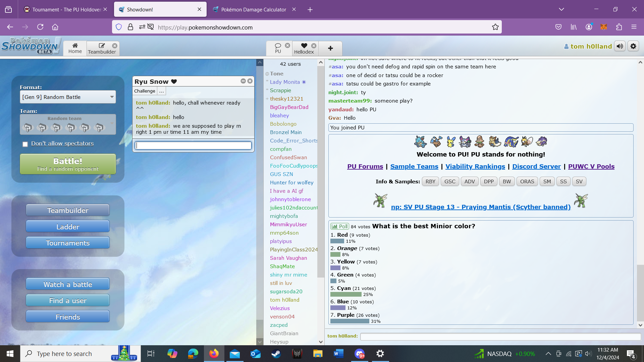
Task: Click the user tom h0lland name in header
Action: (588, 46)
